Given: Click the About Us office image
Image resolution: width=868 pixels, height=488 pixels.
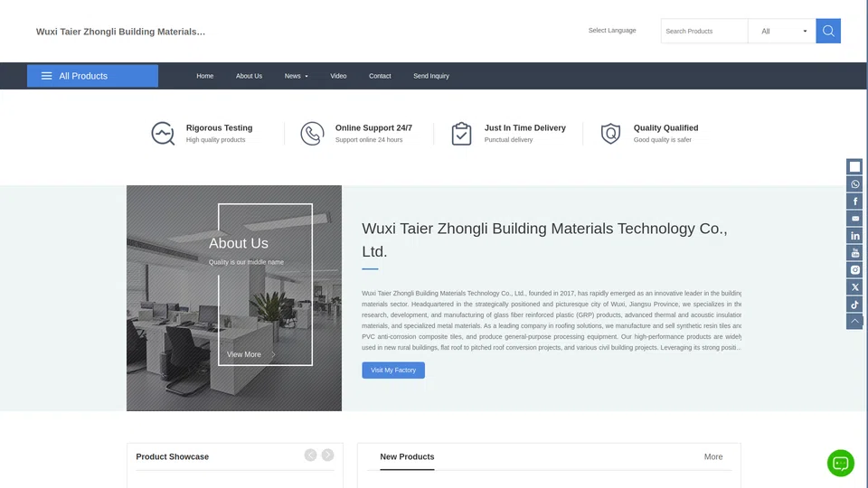Looking at the screenshot, I should (234, 297).
